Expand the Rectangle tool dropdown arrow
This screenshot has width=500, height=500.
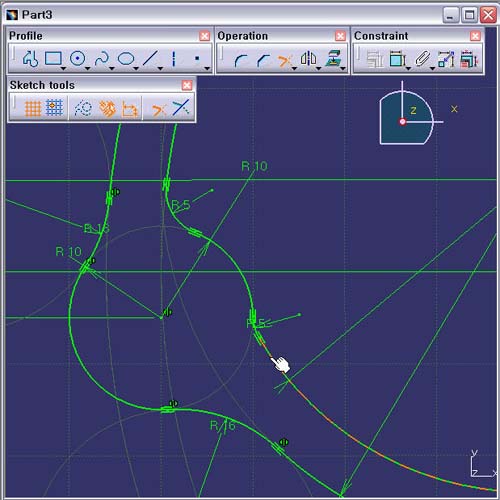tap(63, 68)
